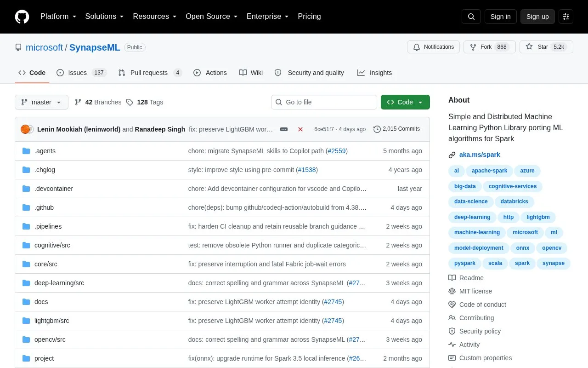Click the Sign up button
Viewport: 588px width, 368px height.
[537, 17]
